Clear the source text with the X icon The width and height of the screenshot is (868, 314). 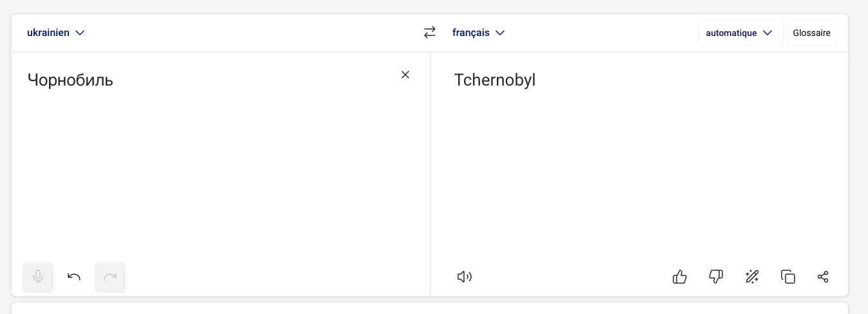(405, 75)
